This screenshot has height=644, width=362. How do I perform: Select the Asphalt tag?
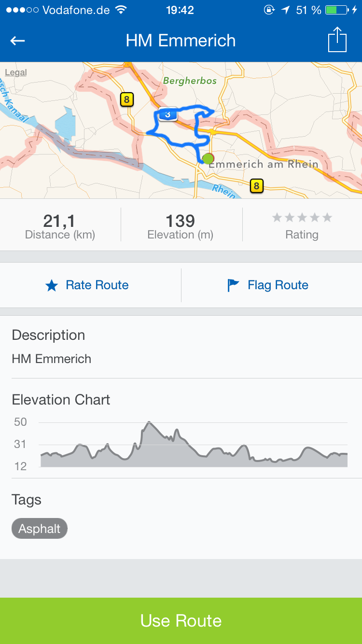pos(40,529)
